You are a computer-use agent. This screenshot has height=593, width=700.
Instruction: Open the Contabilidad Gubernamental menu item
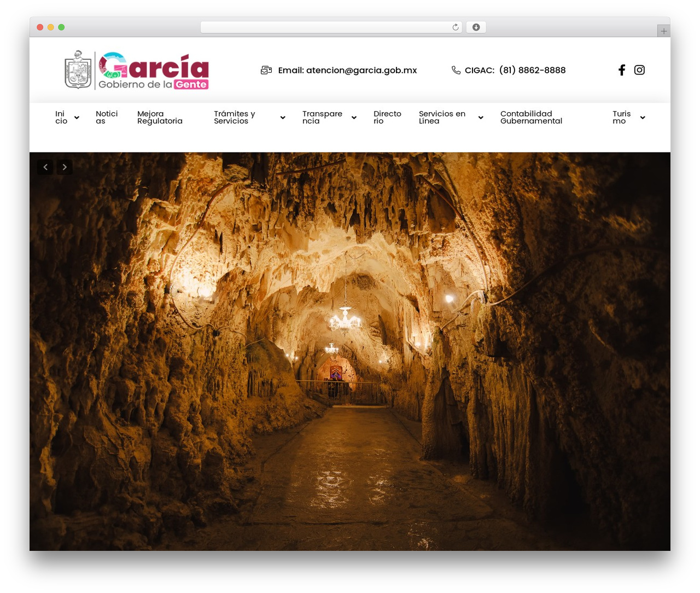(531, 118)
